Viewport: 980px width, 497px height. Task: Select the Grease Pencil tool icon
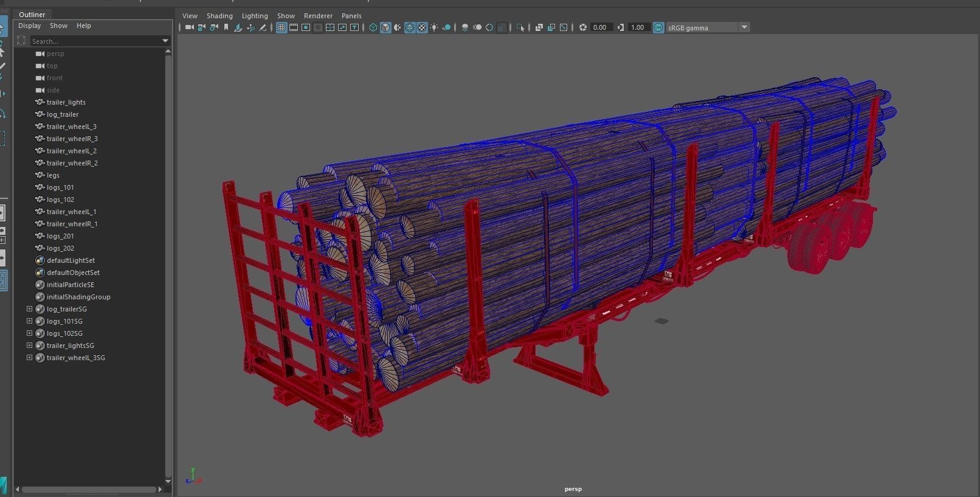tap(263, 27)
